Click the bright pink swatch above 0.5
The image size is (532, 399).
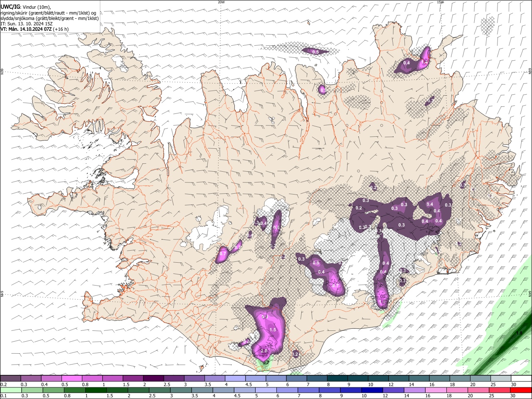[72, 379]
